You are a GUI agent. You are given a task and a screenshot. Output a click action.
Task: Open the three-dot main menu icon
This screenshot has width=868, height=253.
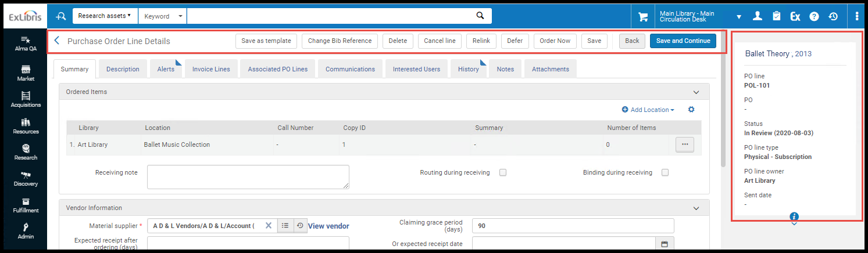(857, 16)
